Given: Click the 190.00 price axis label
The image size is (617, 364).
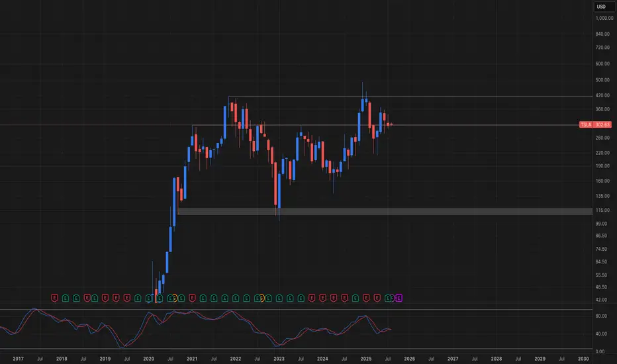Looking at the screenshot, I should (602, 165).
